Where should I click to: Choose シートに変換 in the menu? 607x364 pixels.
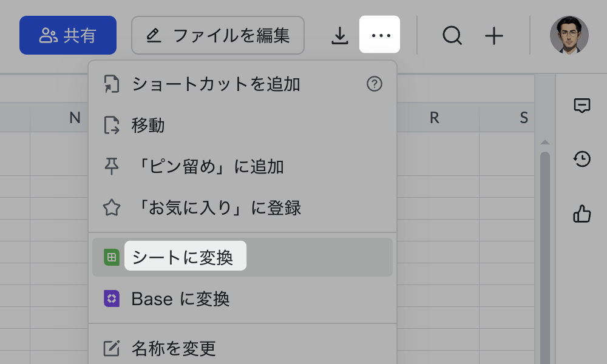242,257
